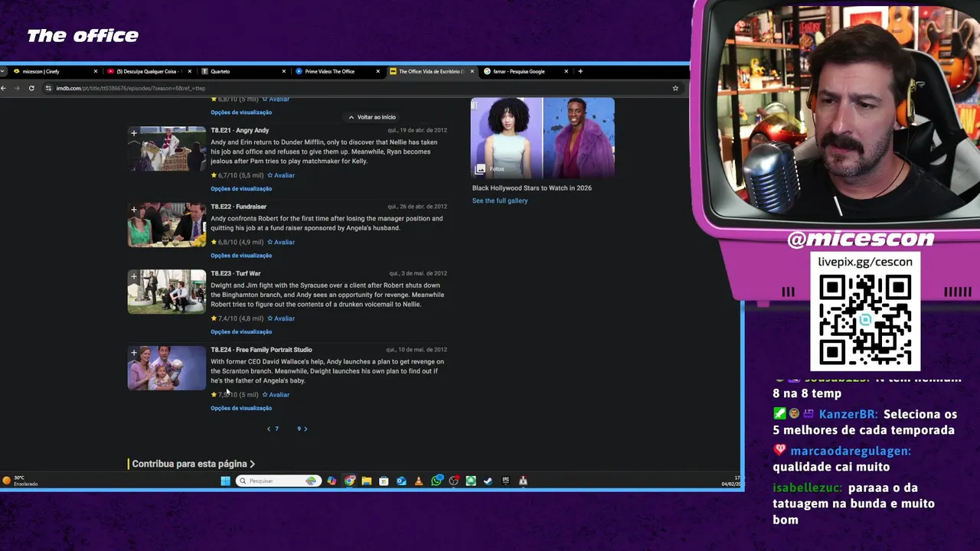Add Free Family Portrait Studio to watchlist
The height and width of the screenshot is (551, 980).
133,353
